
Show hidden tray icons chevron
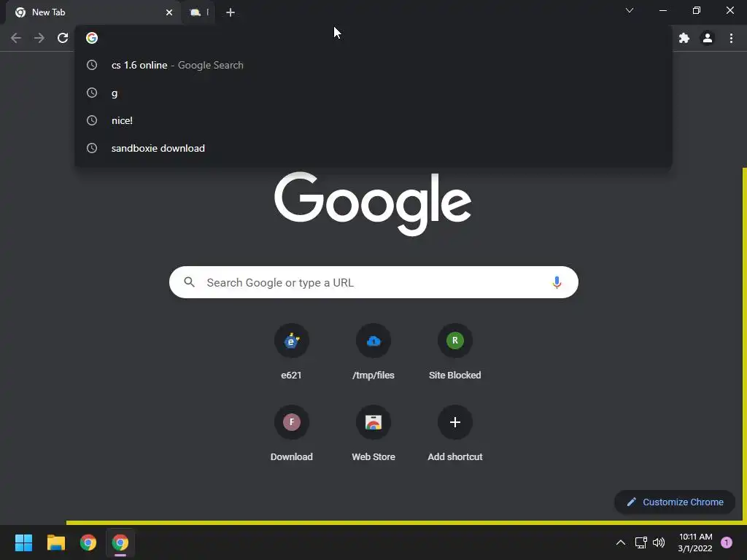coord(621,542)
